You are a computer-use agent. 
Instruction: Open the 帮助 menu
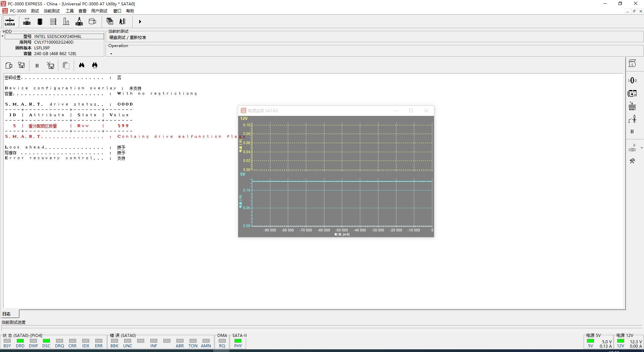click(130, 11)
